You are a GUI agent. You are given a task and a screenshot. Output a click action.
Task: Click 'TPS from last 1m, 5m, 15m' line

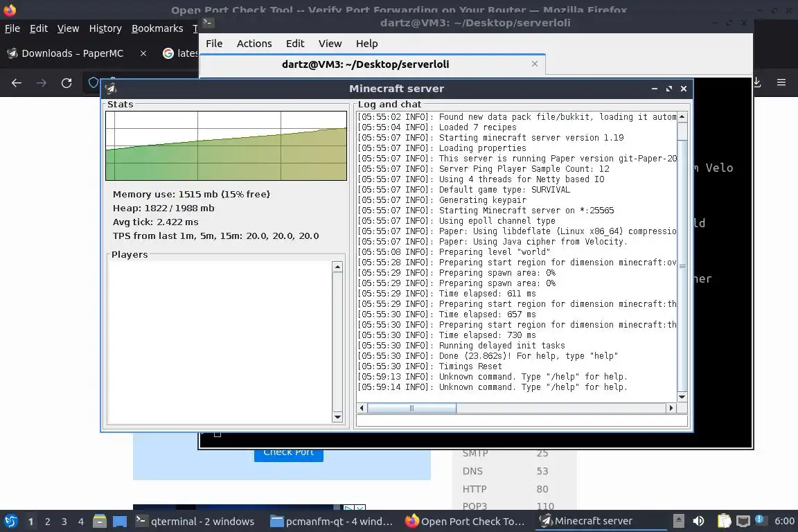click(216, 236)
